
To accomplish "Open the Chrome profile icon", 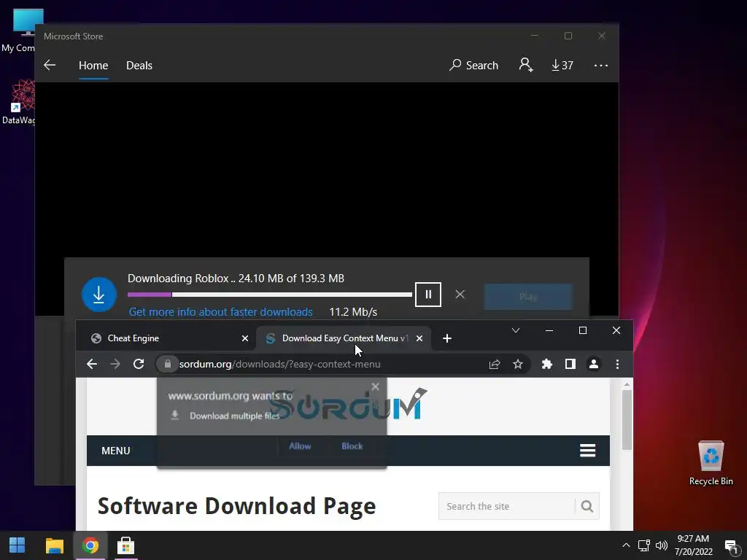I will click(594, 365).
